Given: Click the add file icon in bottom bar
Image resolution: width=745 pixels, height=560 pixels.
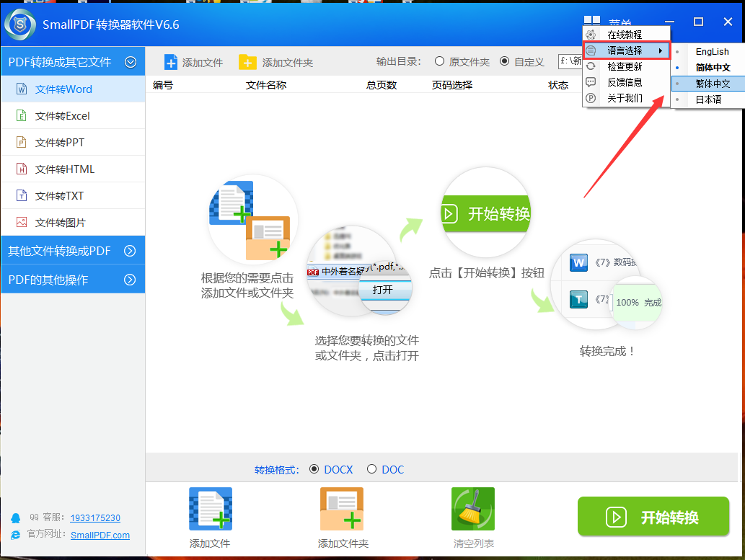Looking at the screenshot, I should [x=210, y=510].
